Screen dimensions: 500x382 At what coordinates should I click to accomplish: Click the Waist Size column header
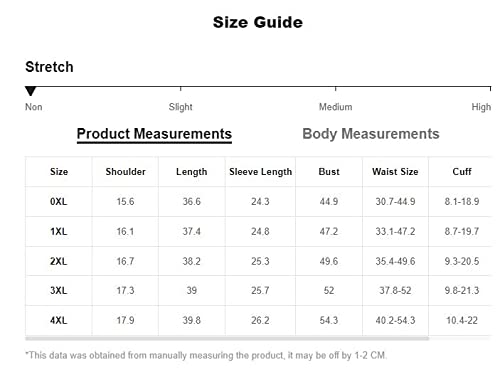[x=395, y=172]
